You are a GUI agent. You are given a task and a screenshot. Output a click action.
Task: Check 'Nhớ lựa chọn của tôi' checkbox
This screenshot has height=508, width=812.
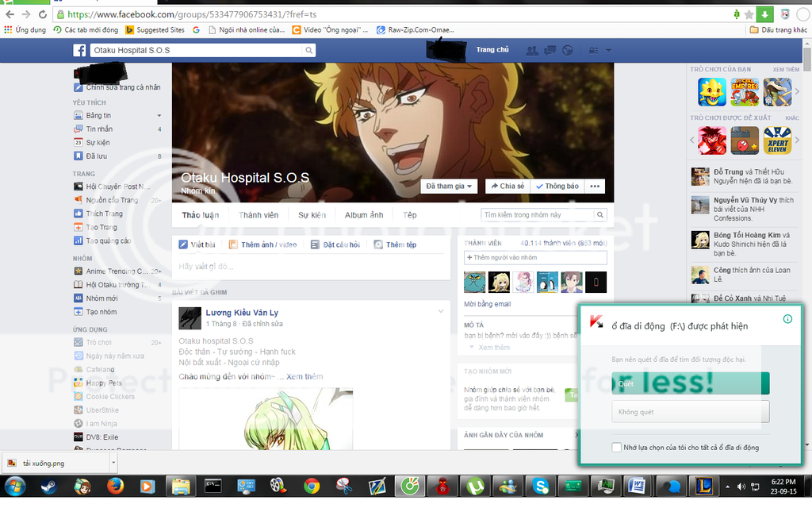coord(617,448)
